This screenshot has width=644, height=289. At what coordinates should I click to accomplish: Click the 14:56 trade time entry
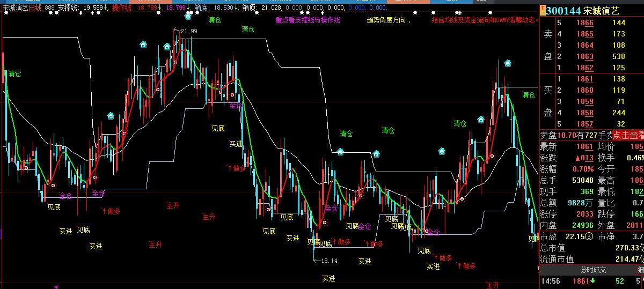[550, 281]
